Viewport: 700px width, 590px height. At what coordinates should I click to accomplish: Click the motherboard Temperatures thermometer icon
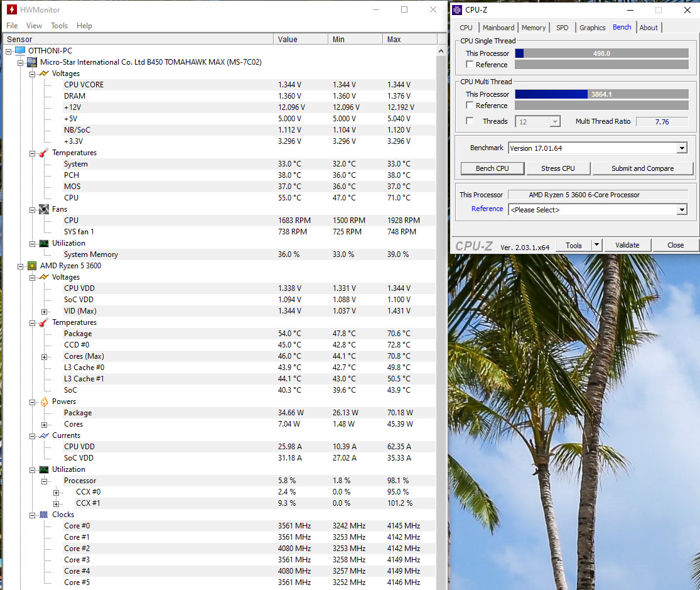point(44,153)
